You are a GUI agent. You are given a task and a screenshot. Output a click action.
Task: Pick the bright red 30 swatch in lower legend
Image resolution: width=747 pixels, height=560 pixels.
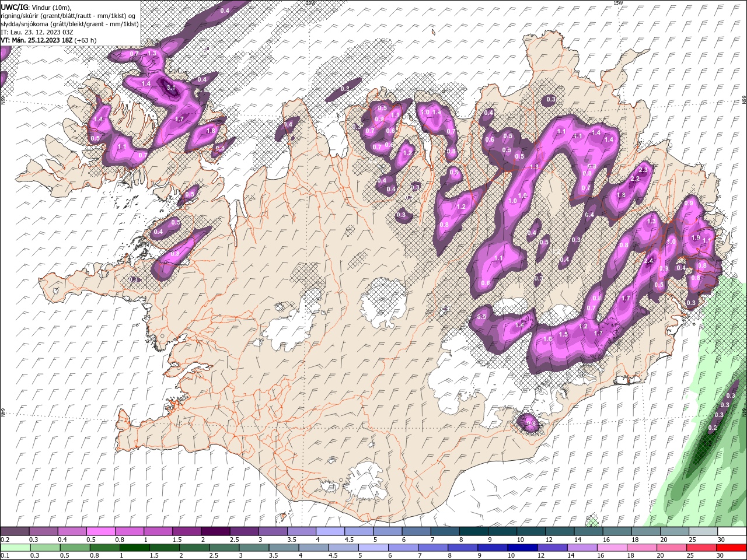pos(732,548)
